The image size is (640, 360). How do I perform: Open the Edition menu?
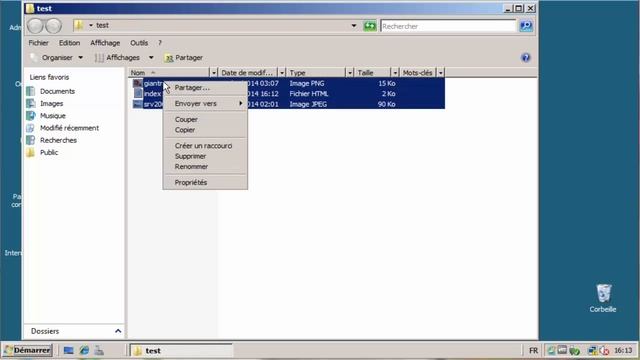[x=69, y=43]
